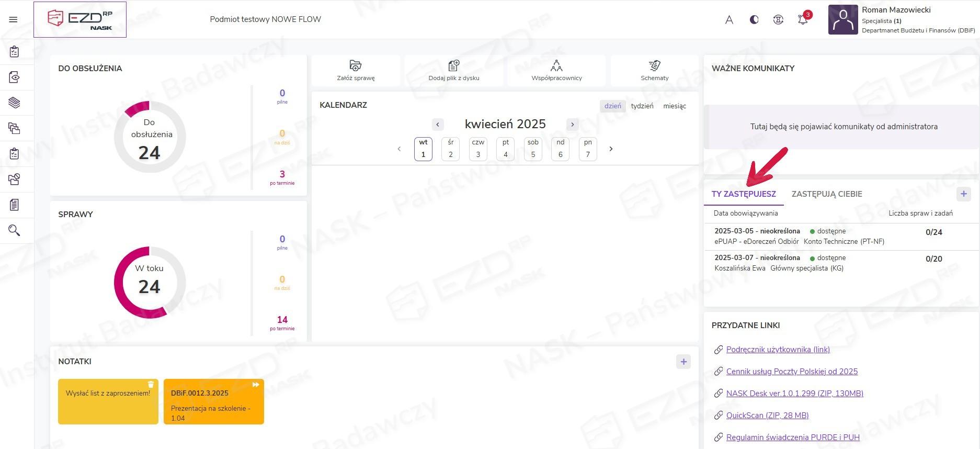Switch calendar to miesiąc view
980x449 pixels.
pyautogui.click(x=674, y=106)
